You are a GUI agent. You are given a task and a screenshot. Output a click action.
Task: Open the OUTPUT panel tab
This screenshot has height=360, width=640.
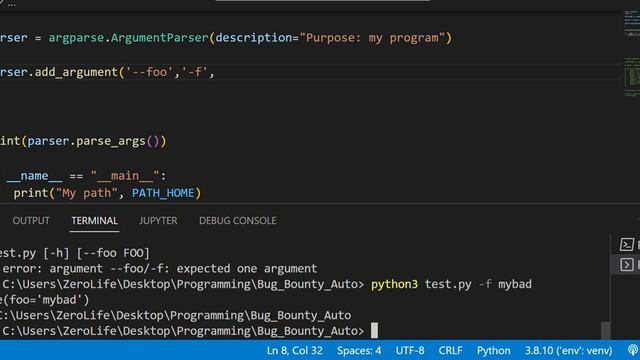pos(31,221)
